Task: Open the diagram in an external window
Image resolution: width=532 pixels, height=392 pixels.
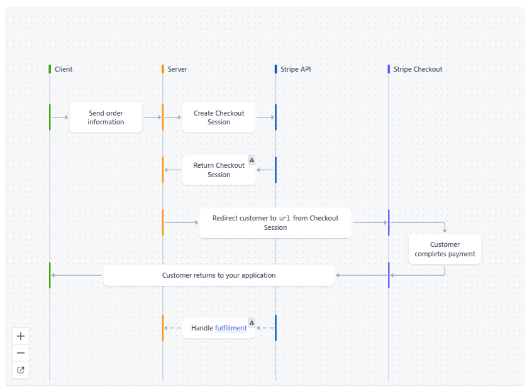Action: [x=20, y=370]
